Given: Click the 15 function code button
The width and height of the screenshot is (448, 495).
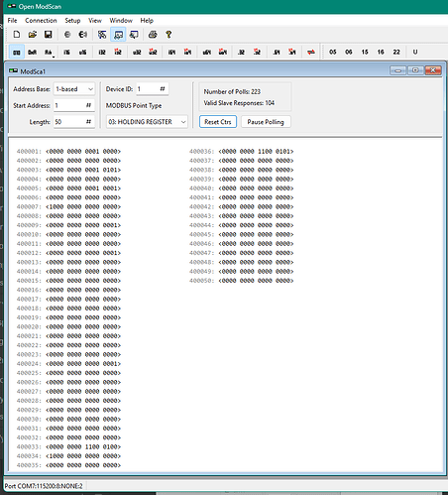Looking at the screenshot, I should (365, 52).
